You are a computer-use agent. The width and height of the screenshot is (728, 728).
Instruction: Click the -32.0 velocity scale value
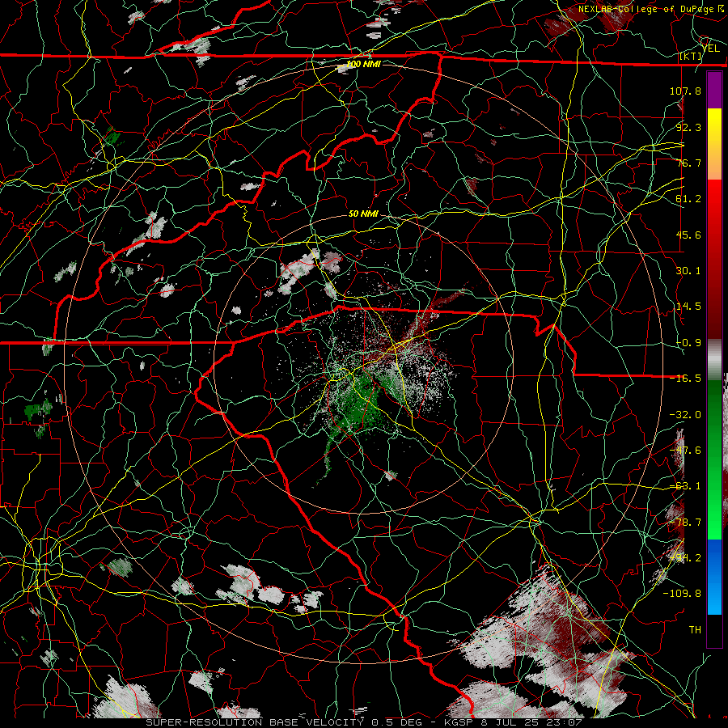click(685, 415)
